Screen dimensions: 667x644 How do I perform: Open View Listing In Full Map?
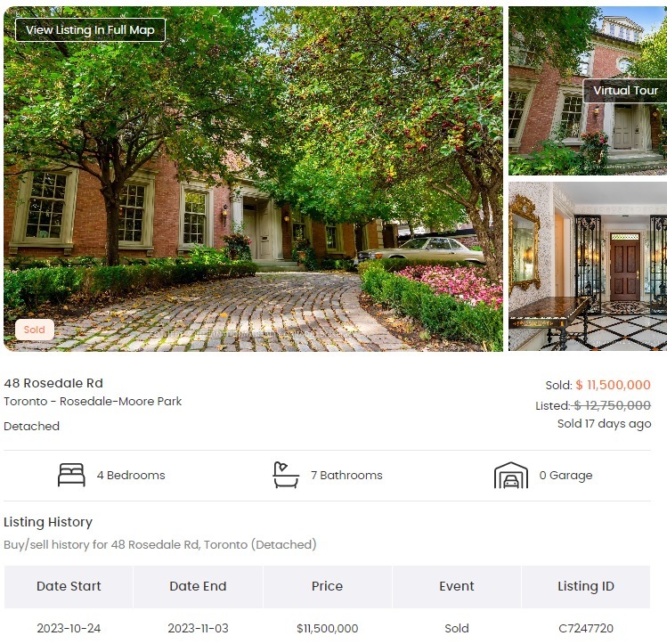point(90,29)
